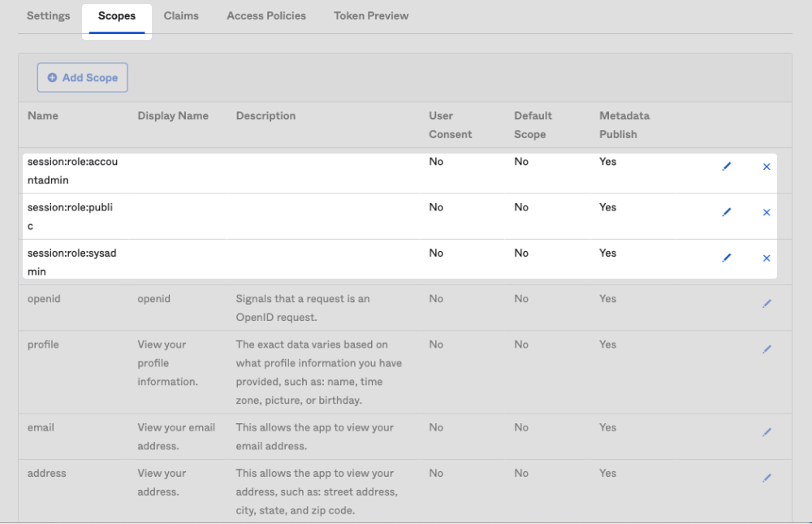Viewport: 812px width, 524px height.
Task: Click the plus icon in Add Scope
Action: (52, 77)
